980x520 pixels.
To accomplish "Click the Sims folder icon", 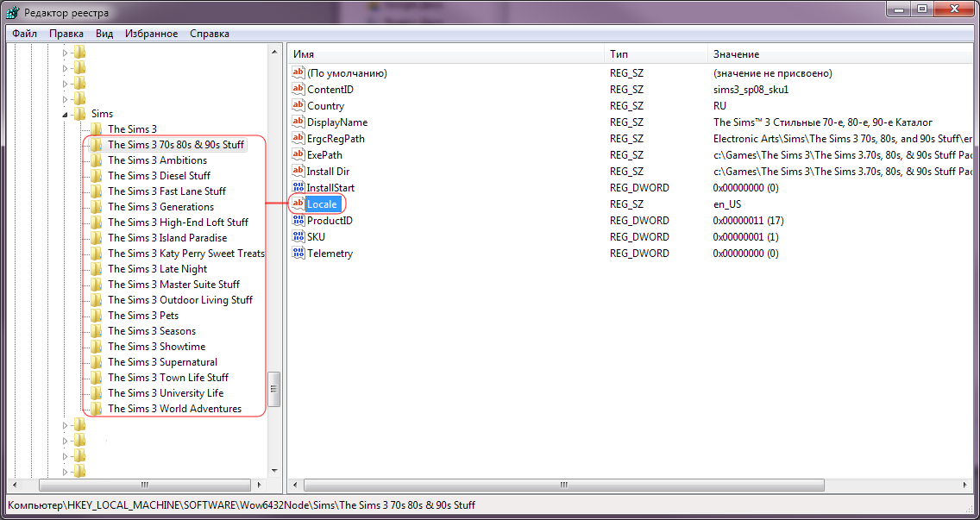I will pos(79,114).
